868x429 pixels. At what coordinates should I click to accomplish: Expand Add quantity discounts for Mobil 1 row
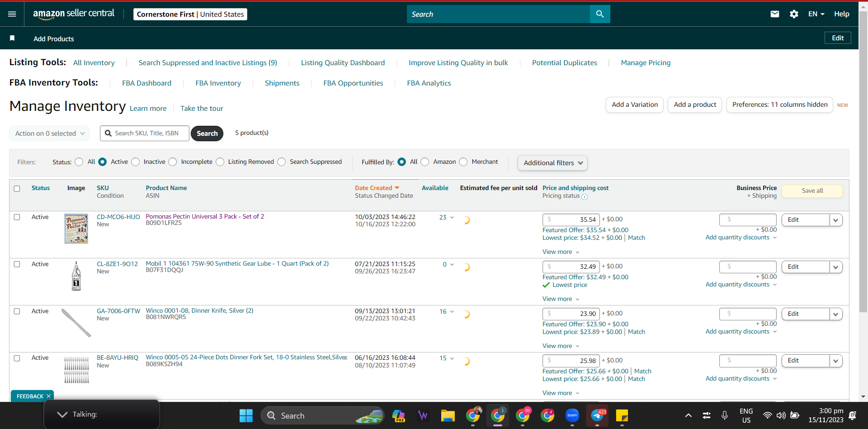(741, 285)
